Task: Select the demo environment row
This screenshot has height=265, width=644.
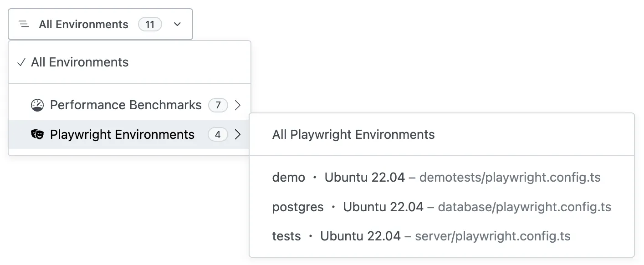Action: pyautogui.click(x=288, y=177)
